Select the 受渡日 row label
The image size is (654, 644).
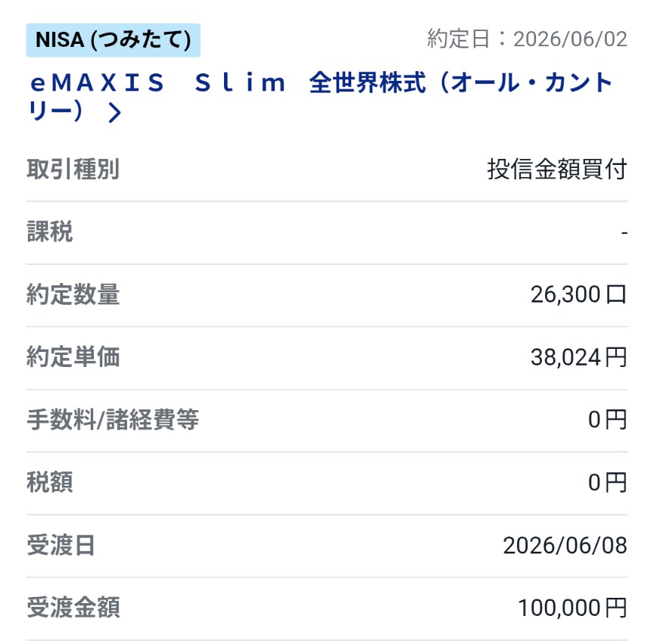(61, 545)
